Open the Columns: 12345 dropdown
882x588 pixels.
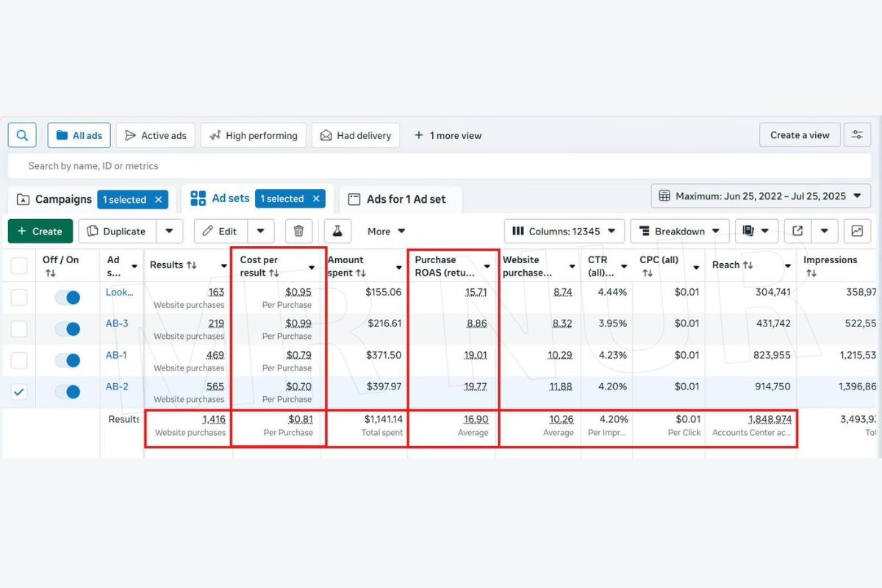click(x=564, y=231)
